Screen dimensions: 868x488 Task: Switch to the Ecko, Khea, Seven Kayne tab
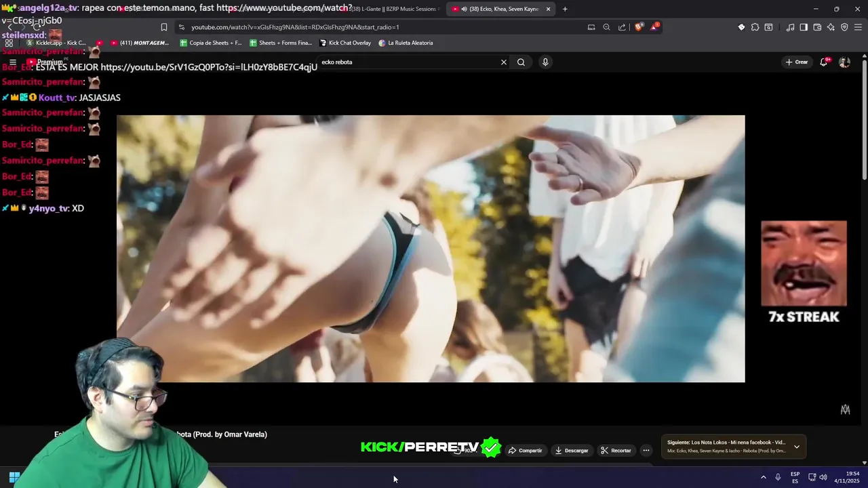pyautogui.click(x=500, y=9)
